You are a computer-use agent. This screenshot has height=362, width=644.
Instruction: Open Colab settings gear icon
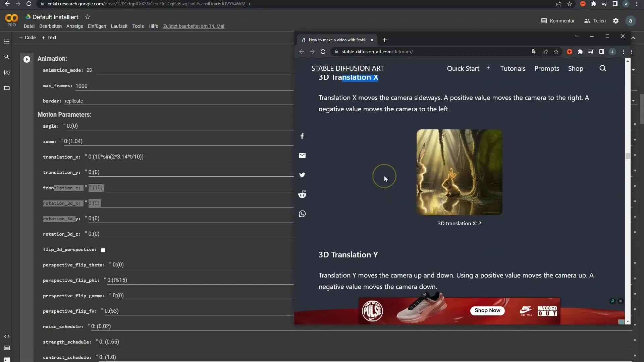tap(616, 21)
